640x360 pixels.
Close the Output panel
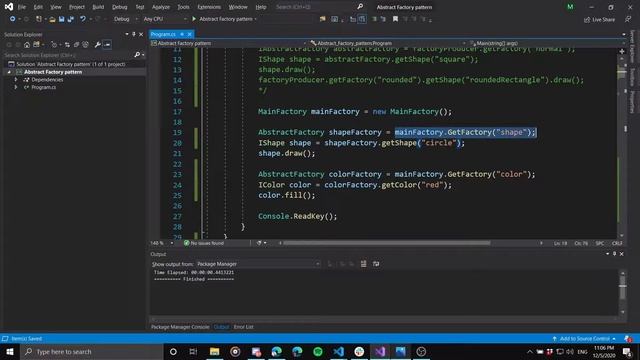[x=622, y=254]
